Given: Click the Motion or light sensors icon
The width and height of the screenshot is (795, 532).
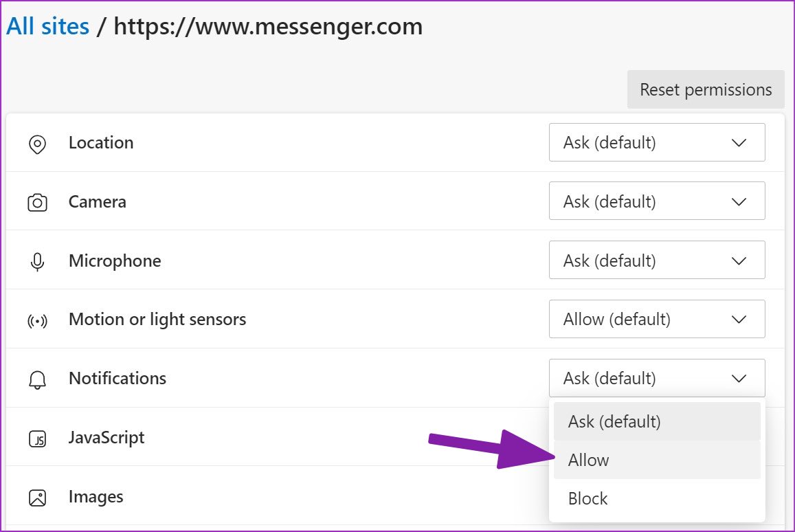Looking at the screenshot, I should click(38, 319).
